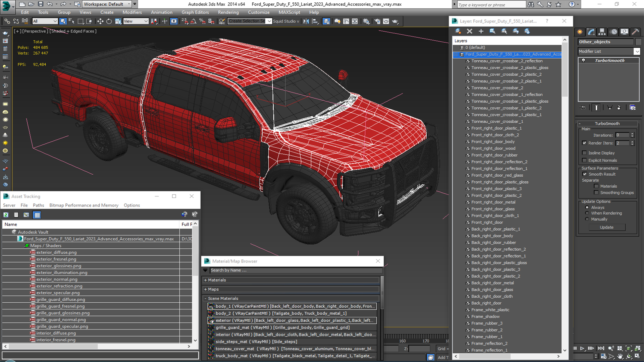Open the Create Selection Set dropdown
The image size is (644, 362).
coord(269,21)
